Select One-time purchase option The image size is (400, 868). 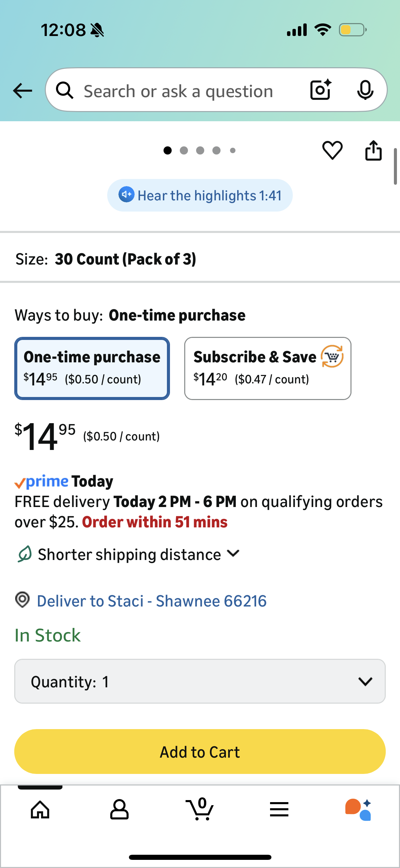(x=92, y=368)
